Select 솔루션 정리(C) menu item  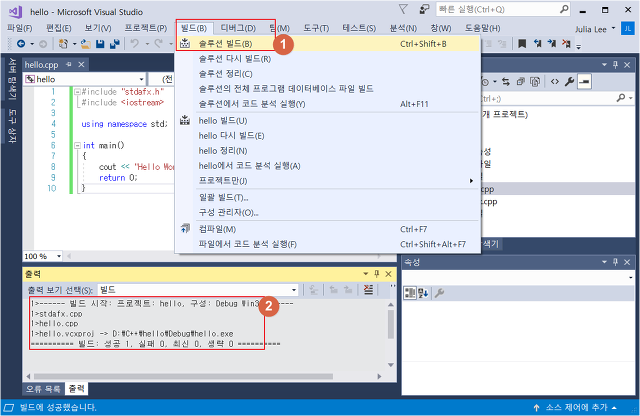pyautogui.click(x=328, y=74)
